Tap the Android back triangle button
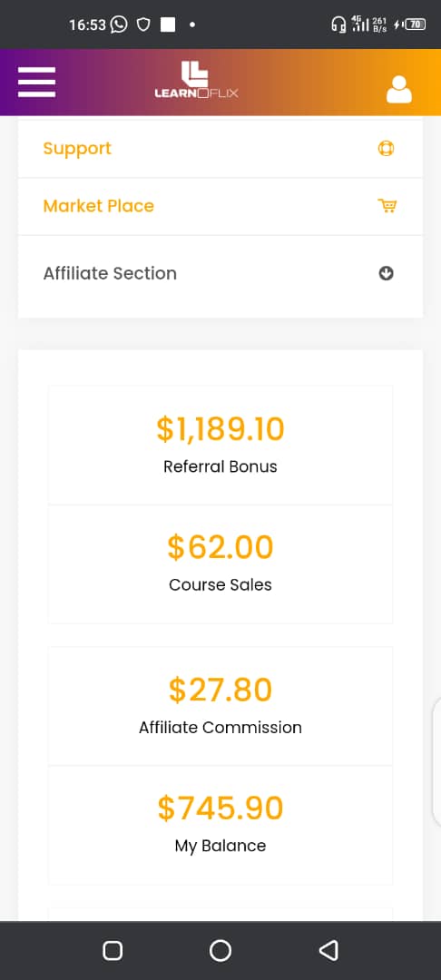 [328, 950]
